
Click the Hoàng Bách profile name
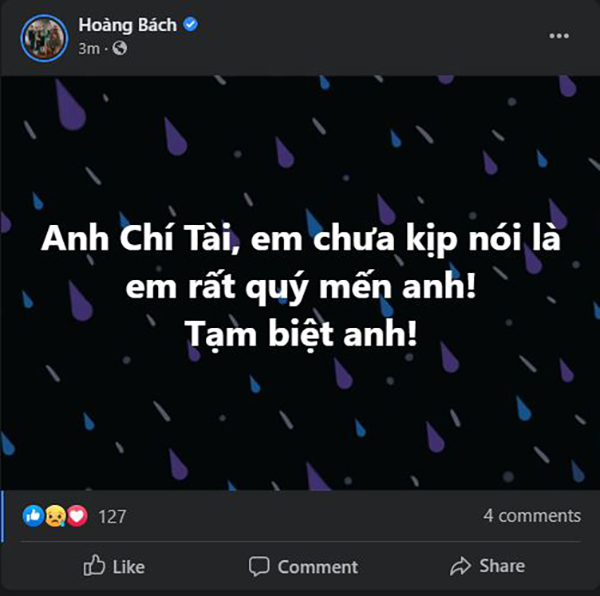tap(127, 25)
